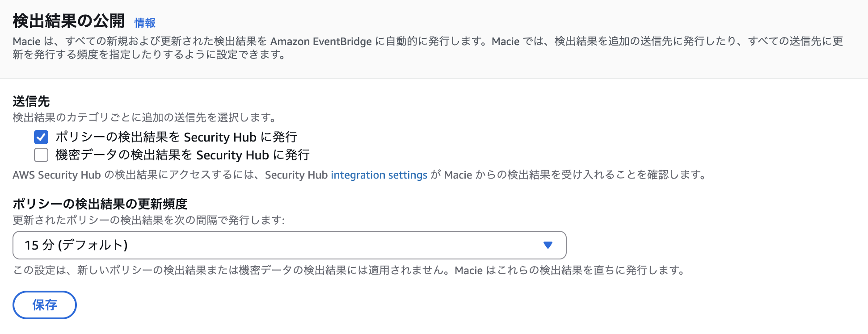Click 情報 next to 検出結果の公開

(x=145, y=22)
